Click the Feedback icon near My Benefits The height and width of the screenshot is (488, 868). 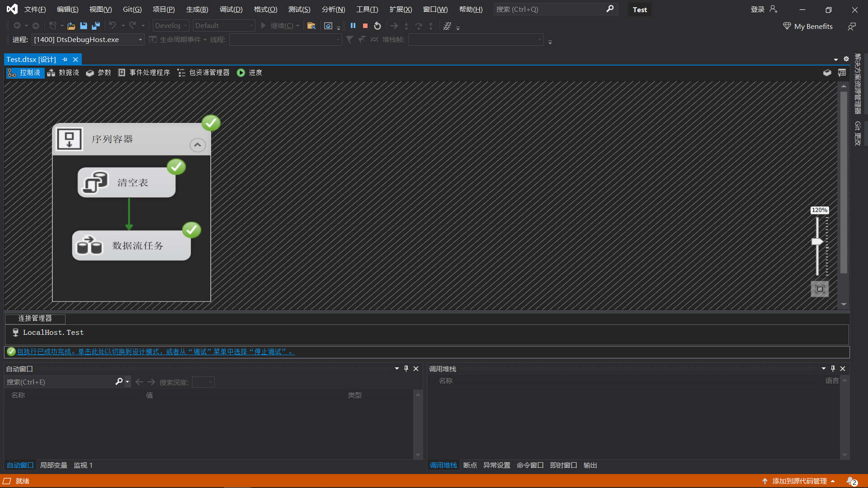(x=852, y=27)
